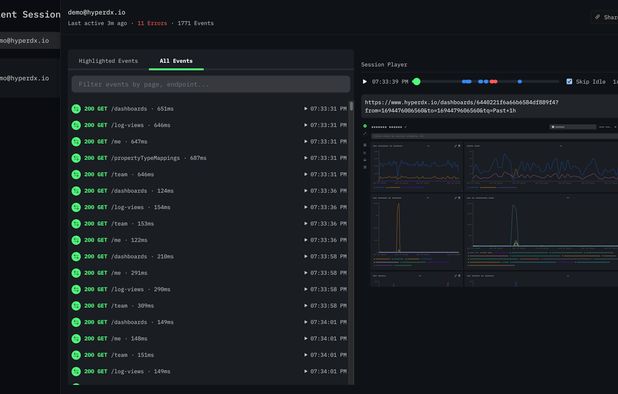Select the All Events tab

pos(176,61)
